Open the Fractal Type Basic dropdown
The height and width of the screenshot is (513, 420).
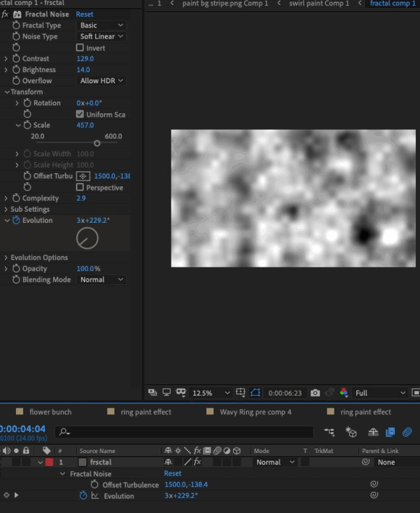(x=101, y=25)
